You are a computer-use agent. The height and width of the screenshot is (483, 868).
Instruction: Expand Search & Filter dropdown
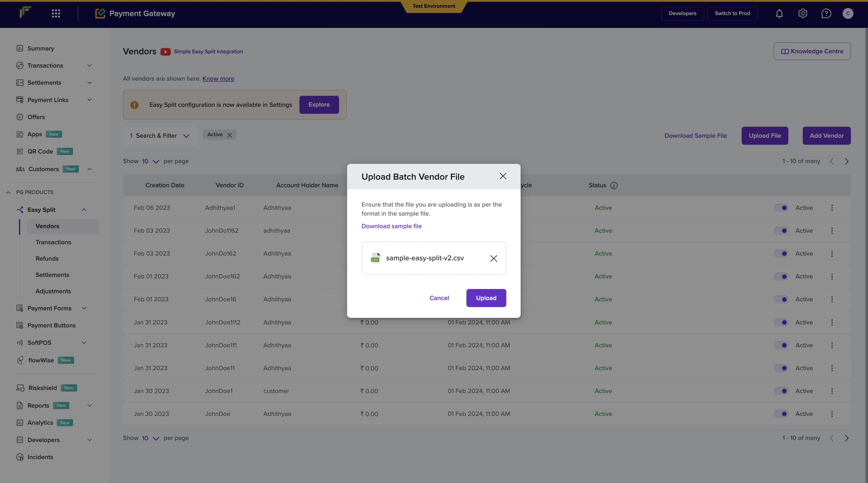(x=160, y=136)
